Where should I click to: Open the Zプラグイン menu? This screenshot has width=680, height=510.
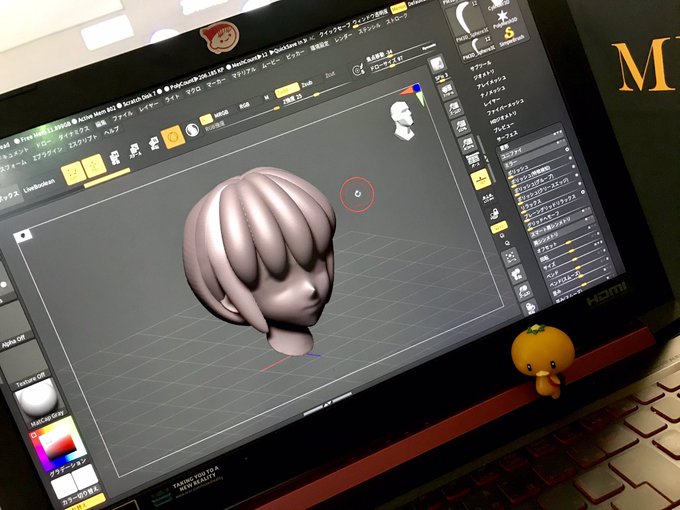(x=47, y=156)
